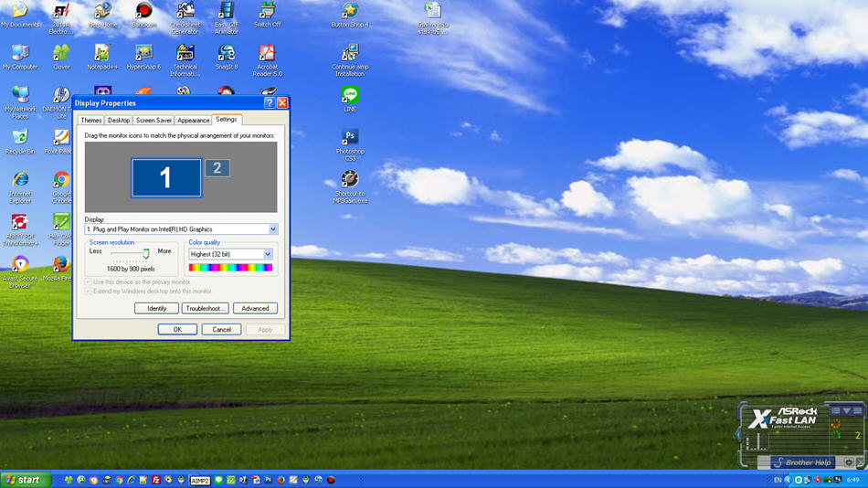This screenshot has height=488, width=868.
Task: Open the Excel file desktop icon
Action: coord(432,17)
